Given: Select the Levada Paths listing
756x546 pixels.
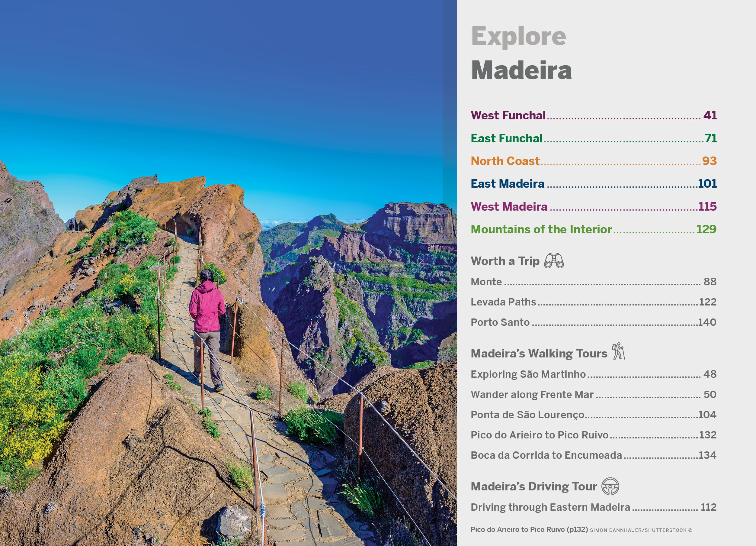Looking at the screenshot, I should pyautogui.click(x=593, y=302).
